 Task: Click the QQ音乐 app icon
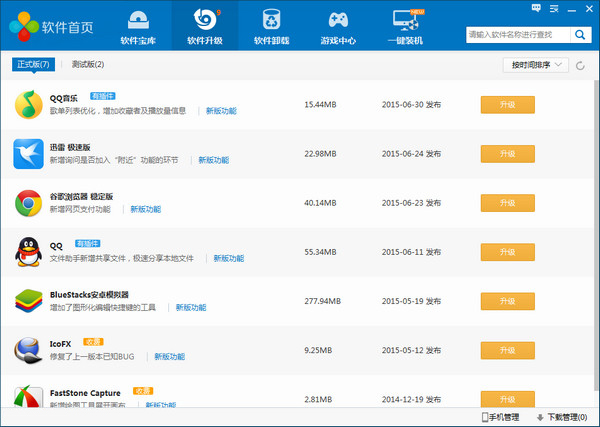point(28,104)
